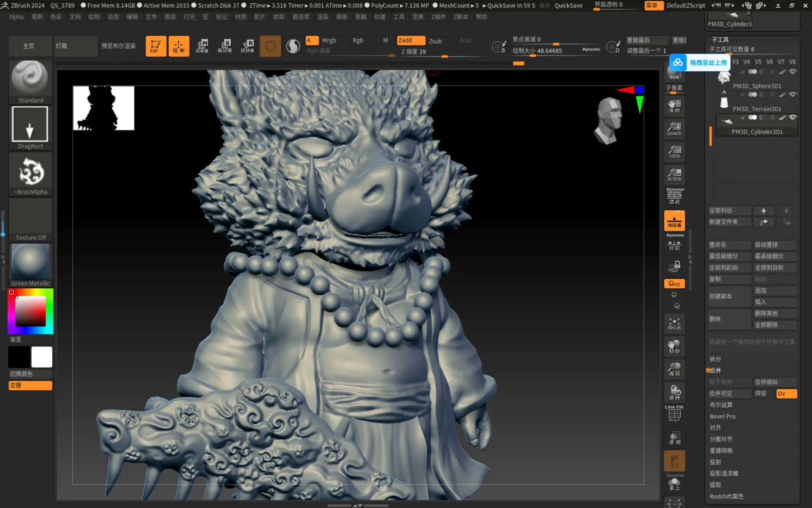
Task: Expand the 布尔运算 (Boolean) section
Action: 721,405
